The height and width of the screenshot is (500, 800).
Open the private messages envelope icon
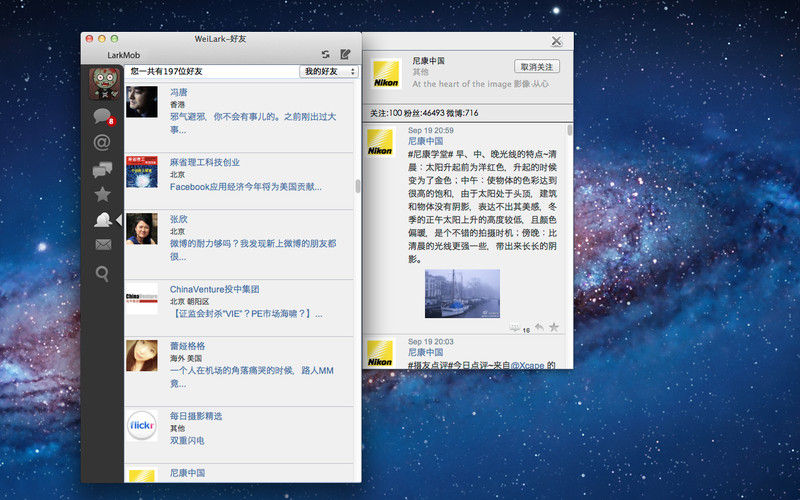click(103, 245)
